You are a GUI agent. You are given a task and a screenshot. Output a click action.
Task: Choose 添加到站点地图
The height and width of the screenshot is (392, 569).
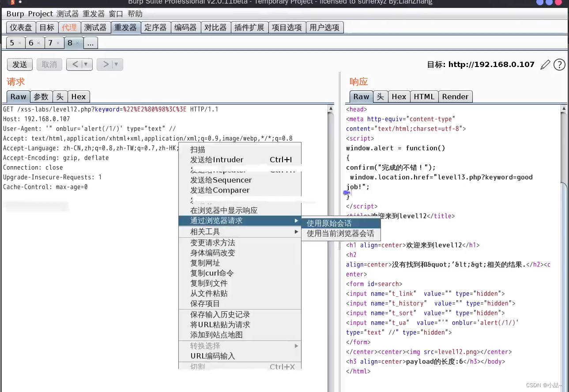240,335
